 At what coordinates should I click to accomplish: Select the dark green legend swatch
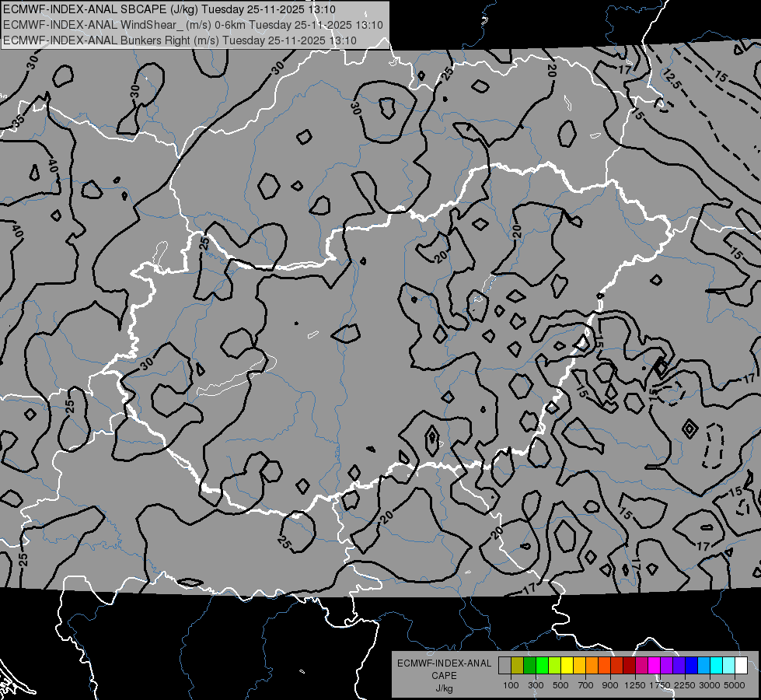529,666
